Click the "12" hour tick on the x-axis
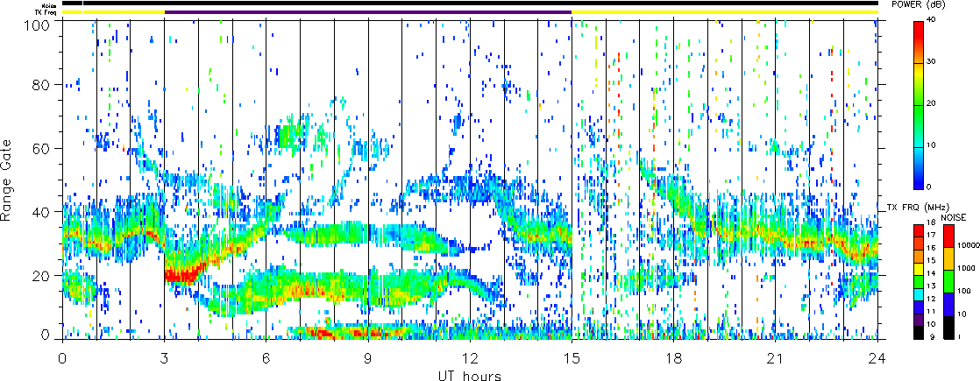This screenshot has width=980, height=381. 470,358
